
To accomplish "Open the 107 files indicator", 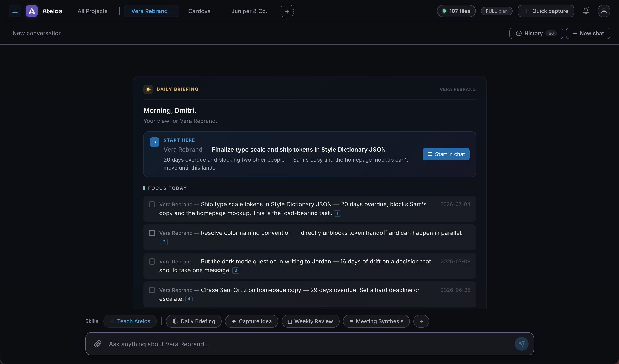I will 456,11.
